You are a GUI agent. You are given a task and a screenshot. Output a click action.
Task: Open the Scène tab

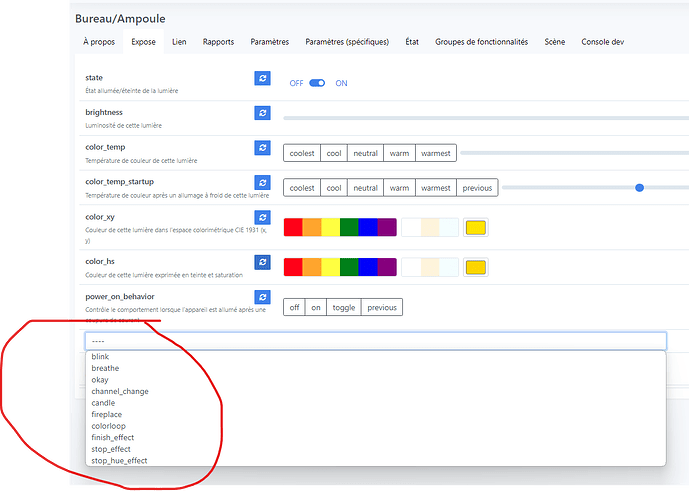[x=555, y=42]
